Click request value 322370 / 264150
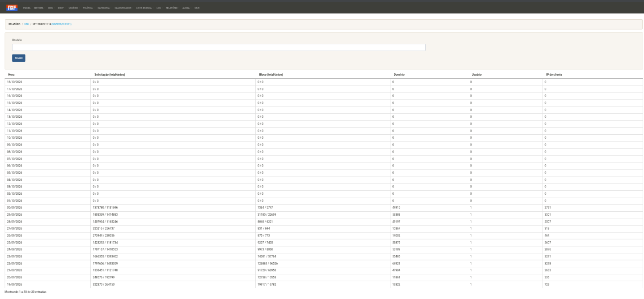Screen dimensions: 644x299 coord(104,284)
